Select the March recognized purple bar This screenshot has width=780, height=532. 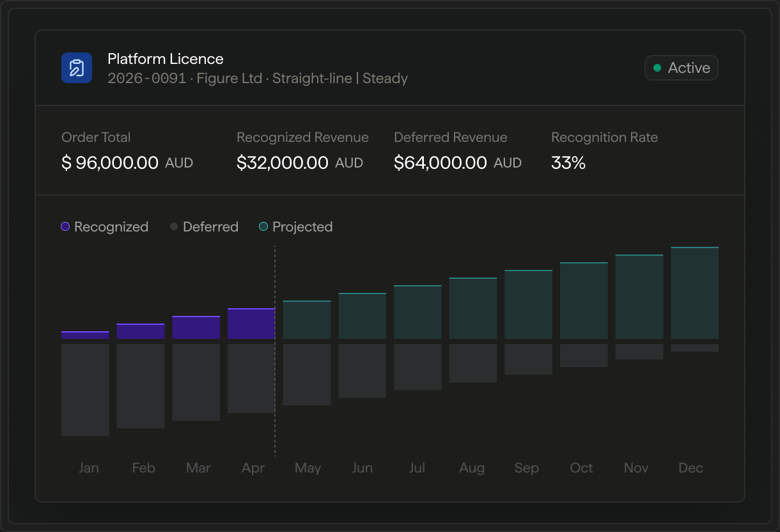pos(196,327)
